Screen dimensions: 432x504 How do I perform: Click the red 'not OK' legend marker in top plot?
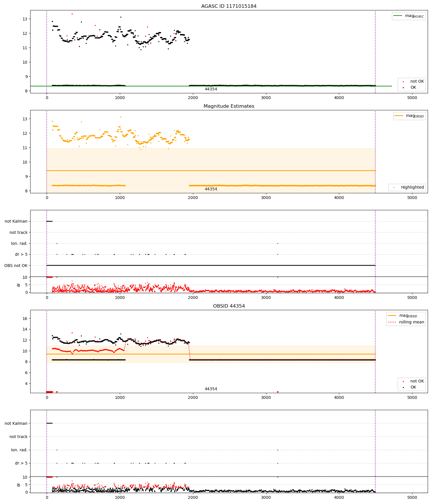pos(403,82)
